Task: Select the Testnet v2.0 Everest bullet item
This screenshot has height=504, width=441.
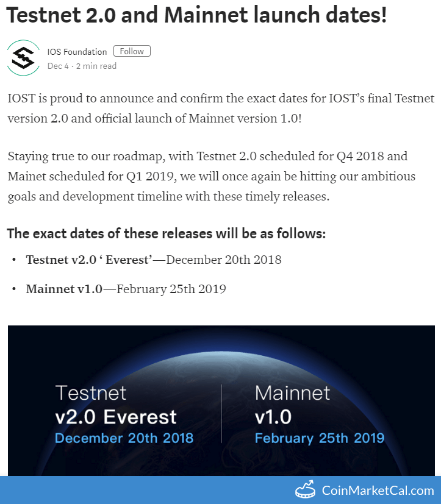Action: click(x=154, y=260)
